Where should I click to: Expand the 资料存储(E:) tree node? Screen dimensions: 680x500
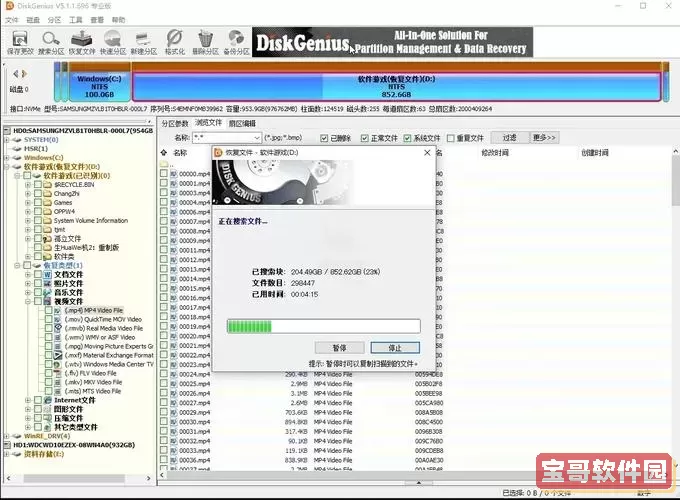7,454
